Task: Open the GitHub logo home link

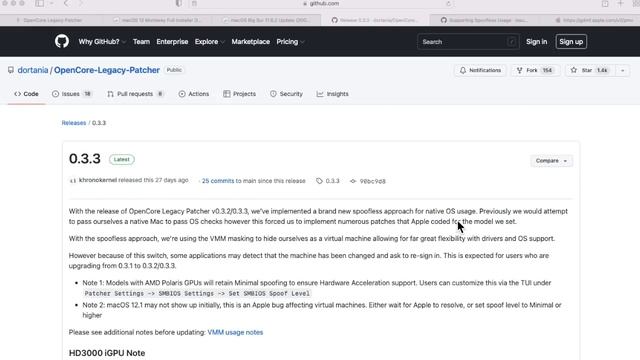Action: (62, 41)
